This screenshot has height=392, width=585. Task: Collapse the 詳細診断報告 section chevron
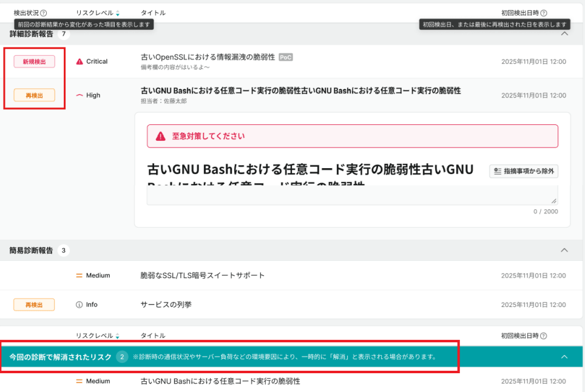point(564,34)
